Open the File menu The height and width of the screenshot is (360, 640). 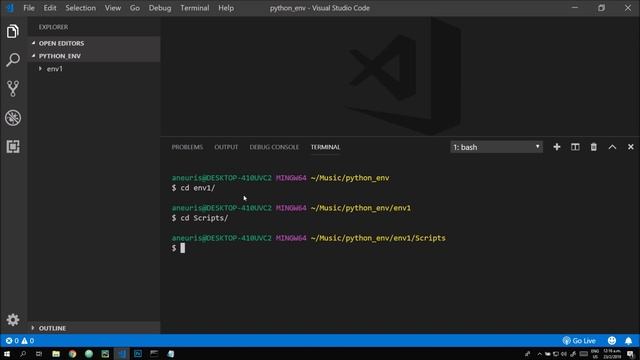(x=29, y=8)
